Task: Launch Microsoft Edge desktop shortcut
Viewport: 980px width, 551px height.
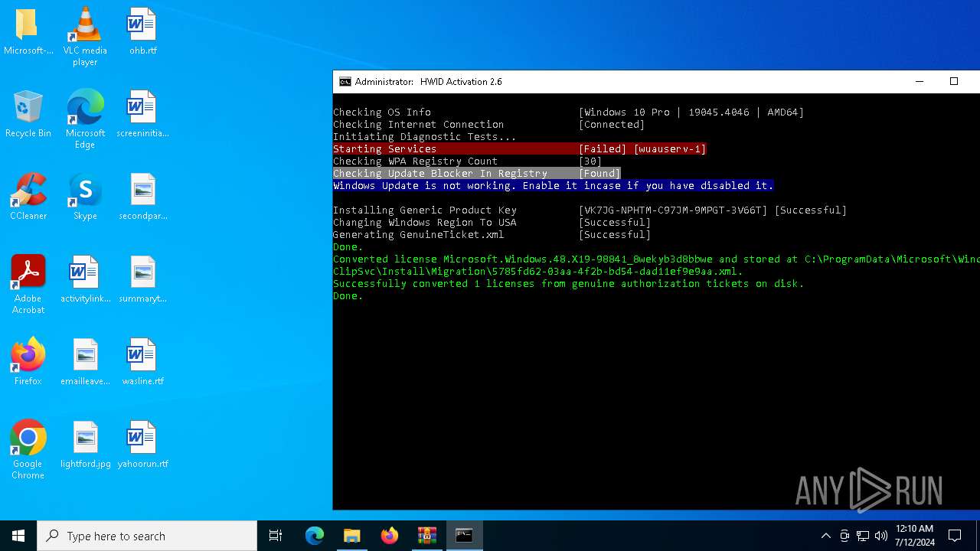Action: click(x=85, y=119)
